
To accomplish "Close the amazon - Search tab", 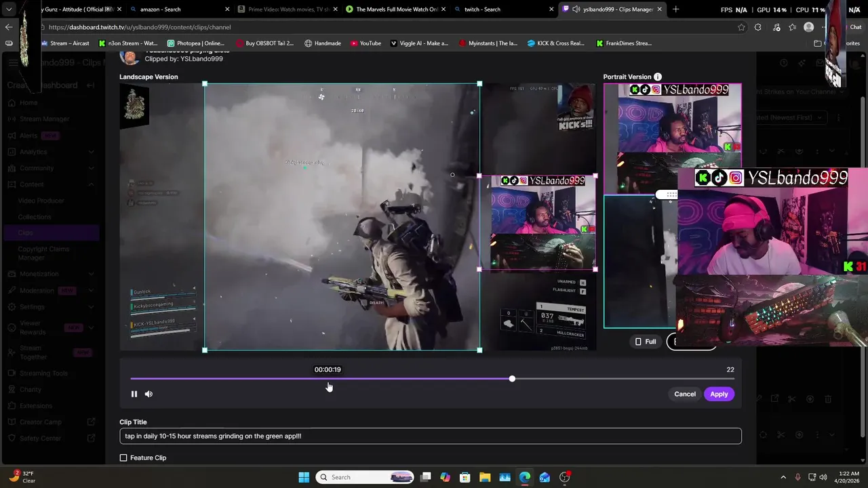I will tap(227, 9).
